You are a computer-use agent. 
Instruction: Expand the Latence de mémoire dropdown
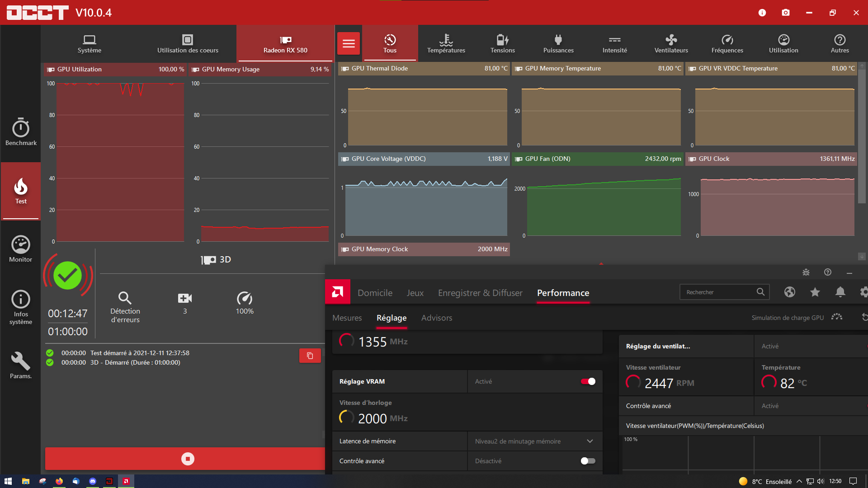590,441
